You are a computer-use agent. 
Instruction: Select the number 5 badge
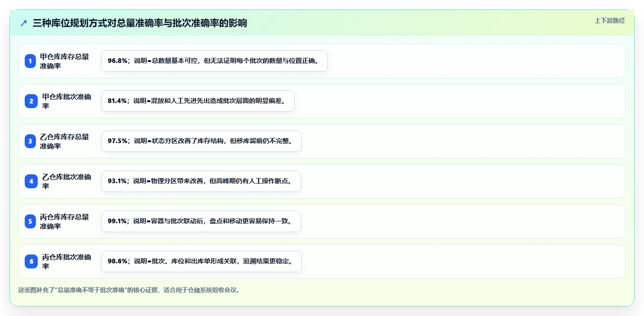[30, 221]
